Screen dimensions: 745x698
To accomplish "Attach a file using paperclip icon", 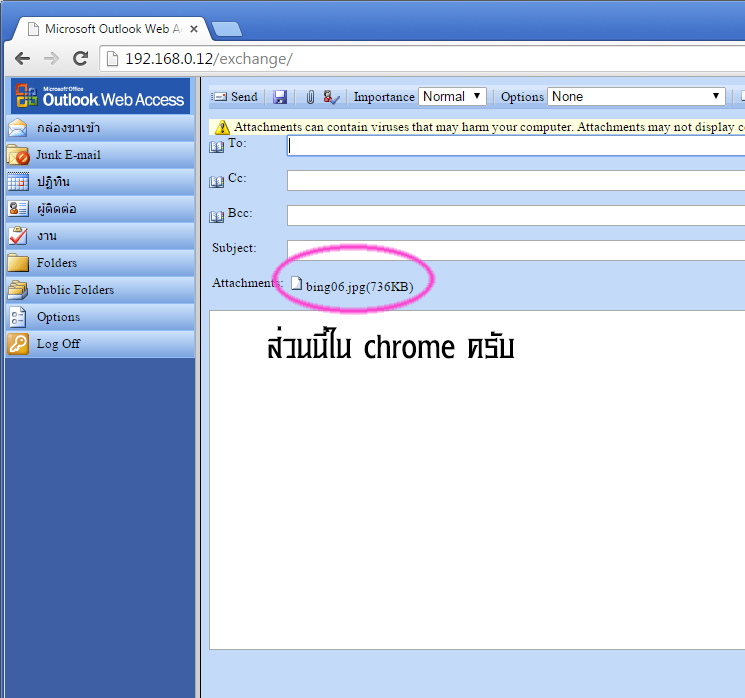I will pyautogui.click(x=310, y=97).
